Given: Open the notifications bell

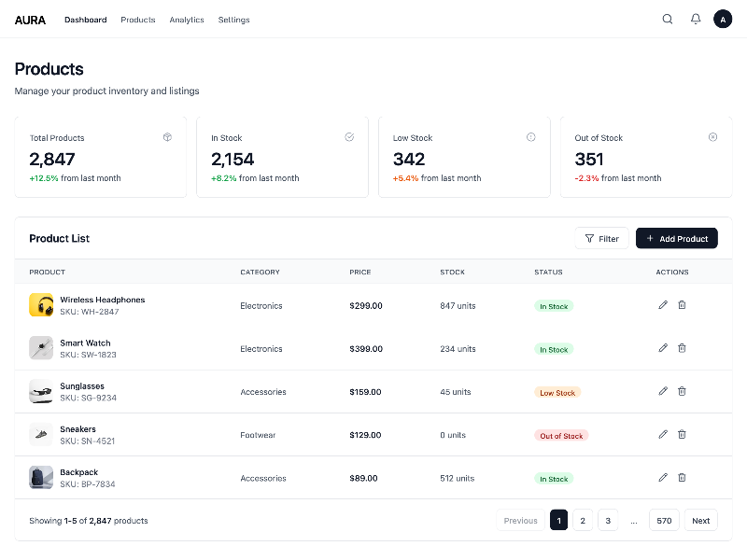Looking at the screenshot, I should pyautogui.click(x=696, y=20).
